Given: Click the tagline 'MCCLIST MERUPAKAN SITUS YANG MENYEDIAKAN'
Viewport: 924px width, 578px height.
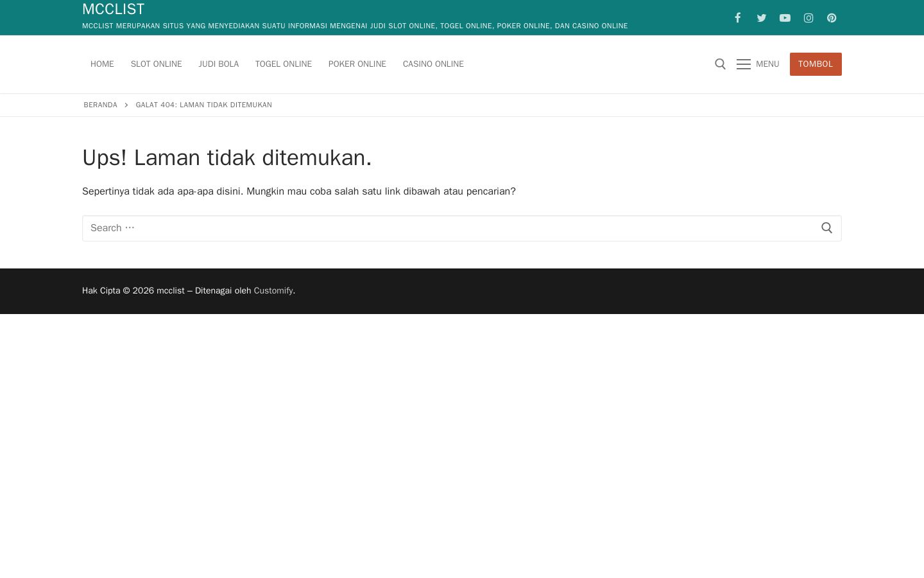Looking at the screenshot, I should (184, 26).
